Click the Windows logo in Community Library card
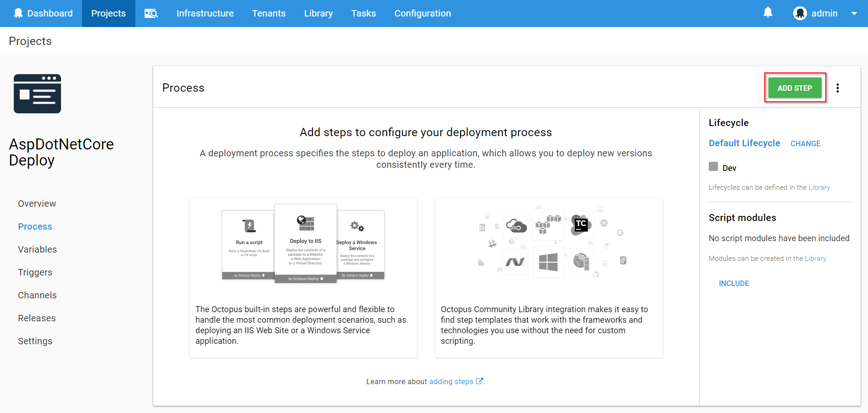The image size is (868, 413). 548,263
